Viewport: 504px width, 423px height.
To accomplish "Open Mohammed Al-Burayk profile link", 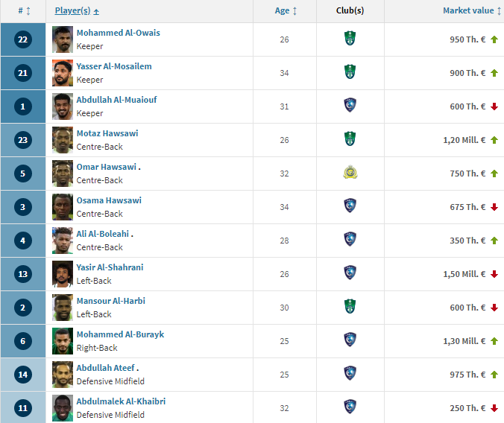I will tap(120, 334).
